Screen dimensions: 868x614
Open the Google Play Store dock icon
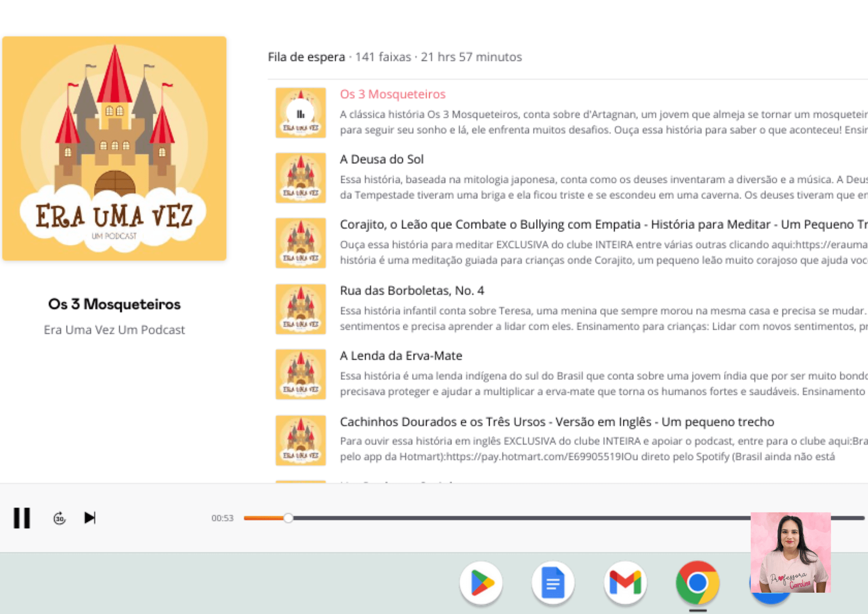coord(481,583)
